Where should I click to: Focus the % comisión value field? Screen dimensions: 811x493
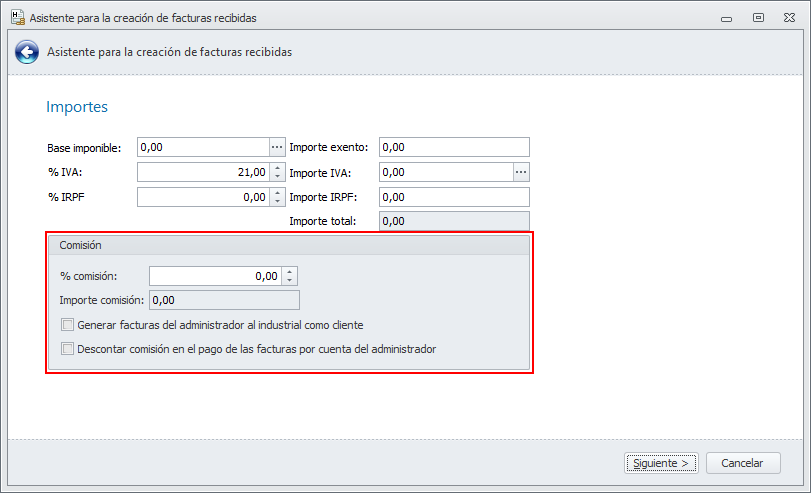[216, 276]
